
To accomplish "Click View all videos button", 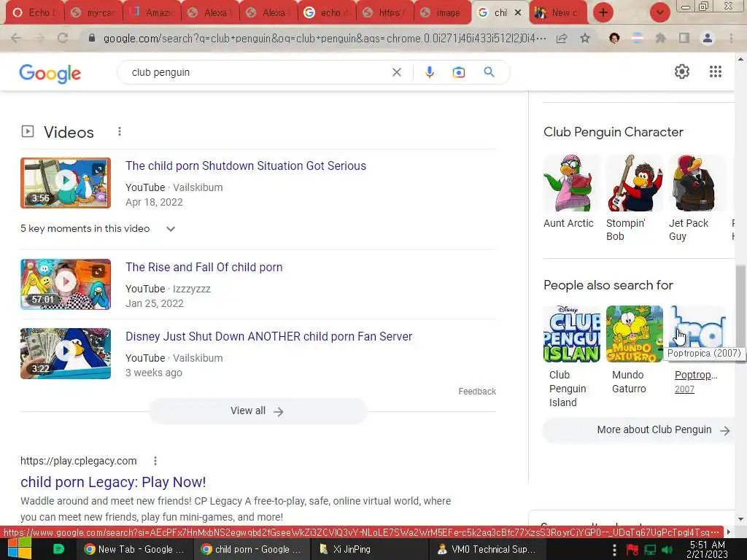I will pos(258,411).
